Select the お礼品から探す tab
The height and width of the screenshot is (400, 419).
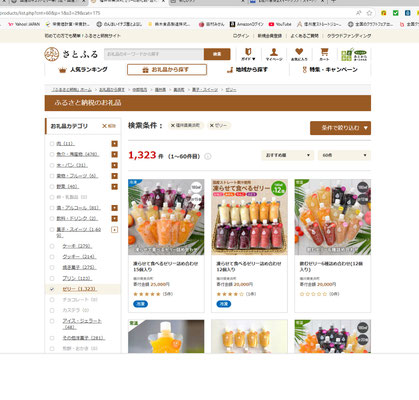point(167,70)
